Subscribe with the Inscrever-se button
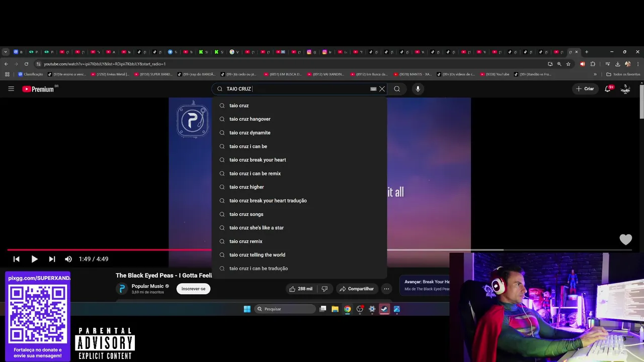This screenshot has height=362, width=644. click(x=193, y=289)
